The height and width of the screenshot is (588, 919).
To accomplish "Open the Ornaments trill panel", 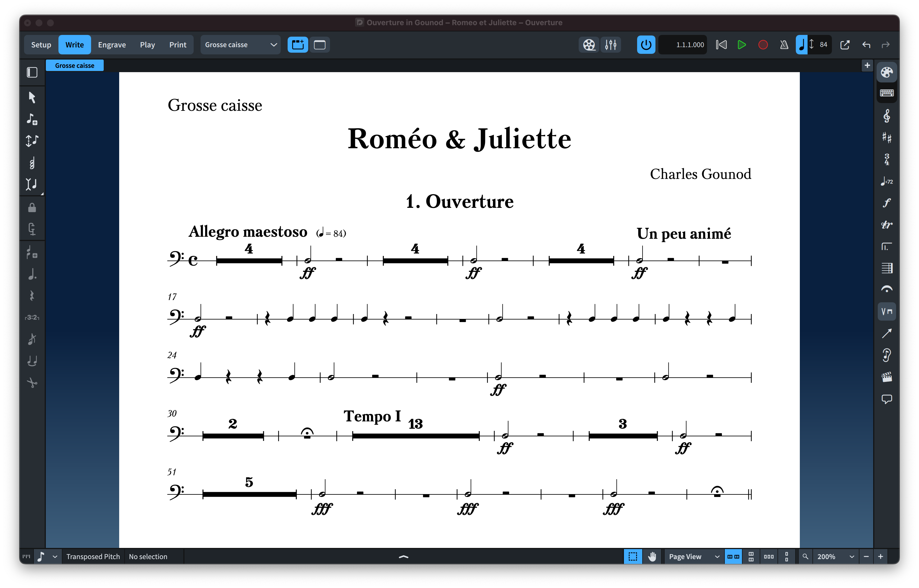I will (887, 224).
